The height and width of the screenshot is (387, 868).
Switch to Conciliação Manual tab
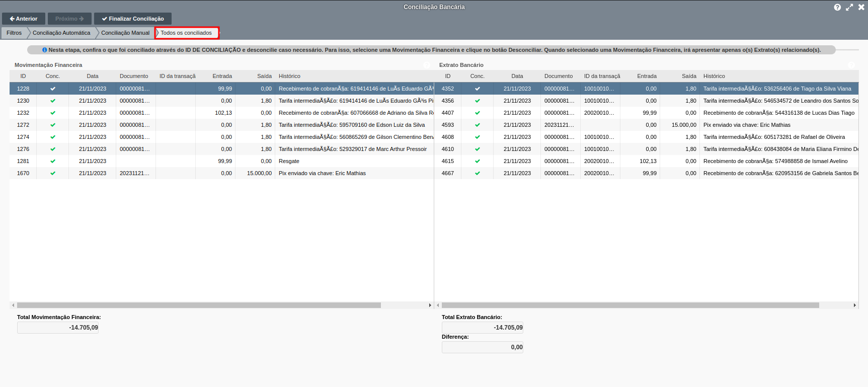125,33
